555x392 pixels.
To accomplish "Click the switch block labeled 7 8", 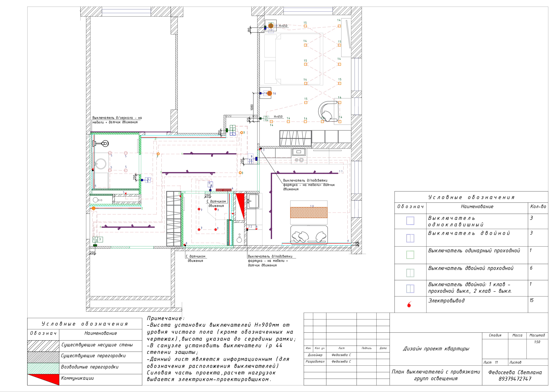I will [210, 184].
